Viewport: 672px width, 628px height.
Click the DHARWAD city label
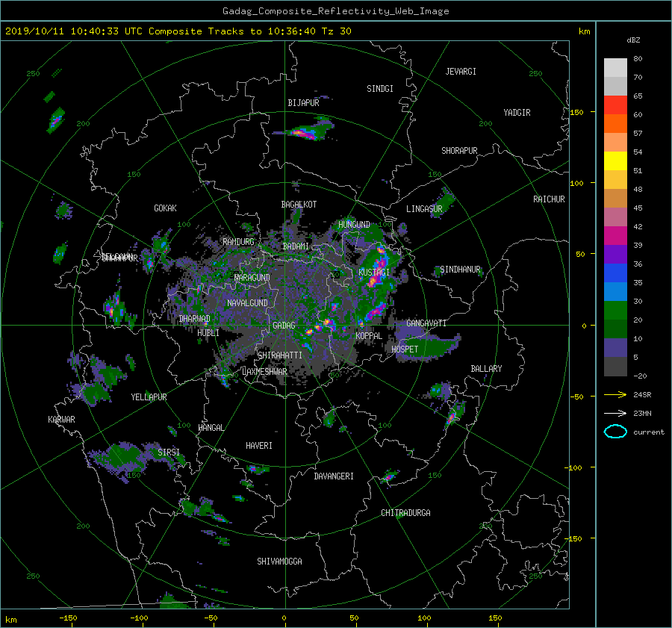[195, 319]
